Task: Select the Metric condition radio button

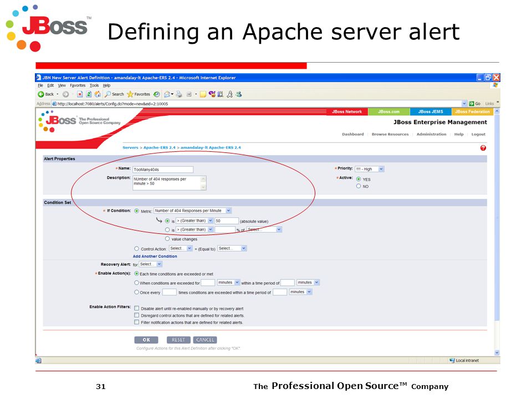Action: (x=137, y=211)
